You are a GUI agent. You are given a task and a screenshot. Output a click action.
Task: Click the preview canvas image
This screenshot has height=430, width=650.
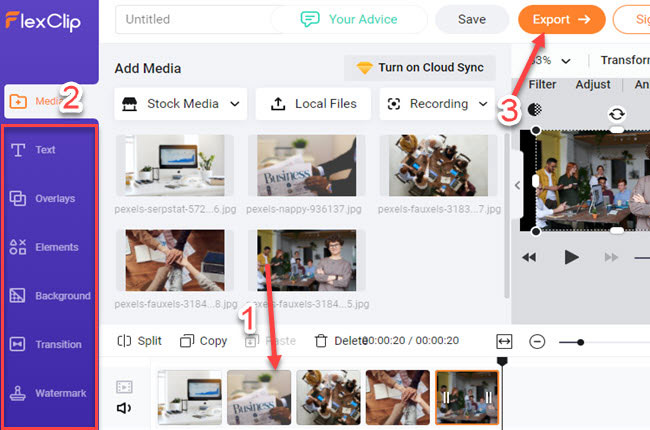click(x=593, y=180)
